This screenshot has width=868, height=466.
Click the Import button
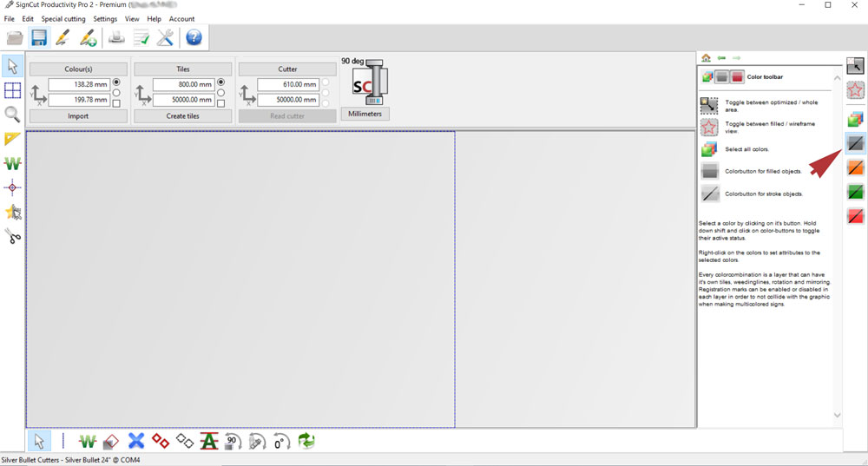click(78, 116)
